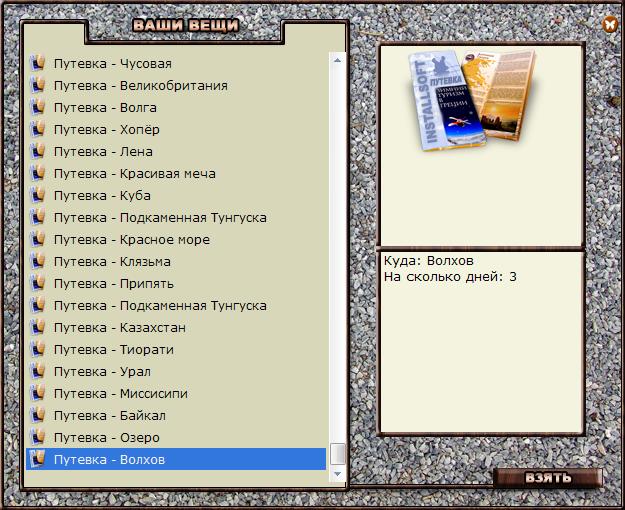Select the row Путевка - Озеро

click(x=176, y=437)
